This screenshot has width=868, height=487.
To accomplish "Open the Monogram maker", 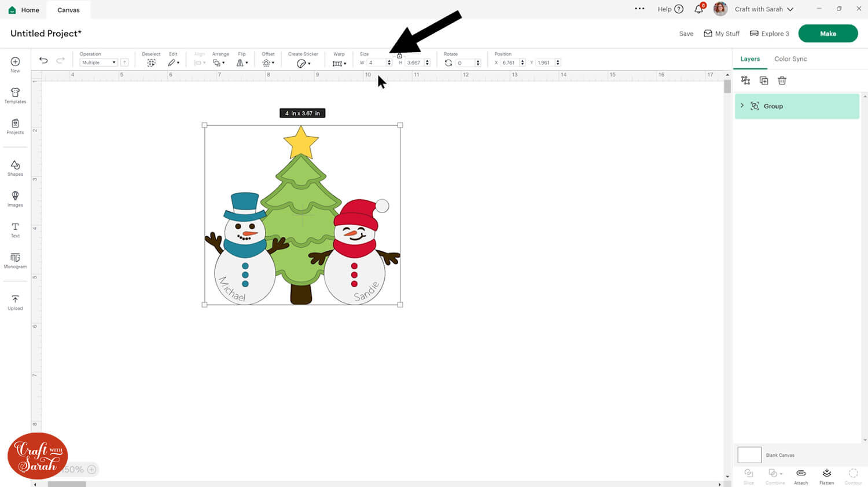I will (15, 261).
